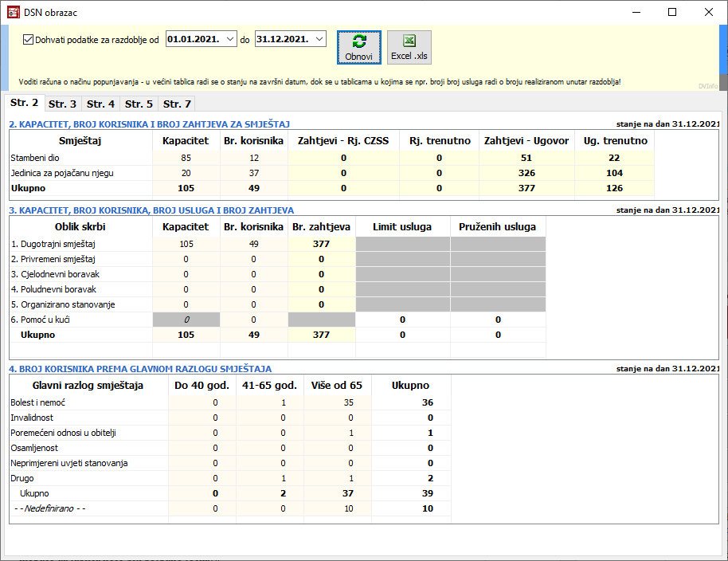
Task: Click the green refresh icon on Obnovi
Action: (x=359, y=41)
